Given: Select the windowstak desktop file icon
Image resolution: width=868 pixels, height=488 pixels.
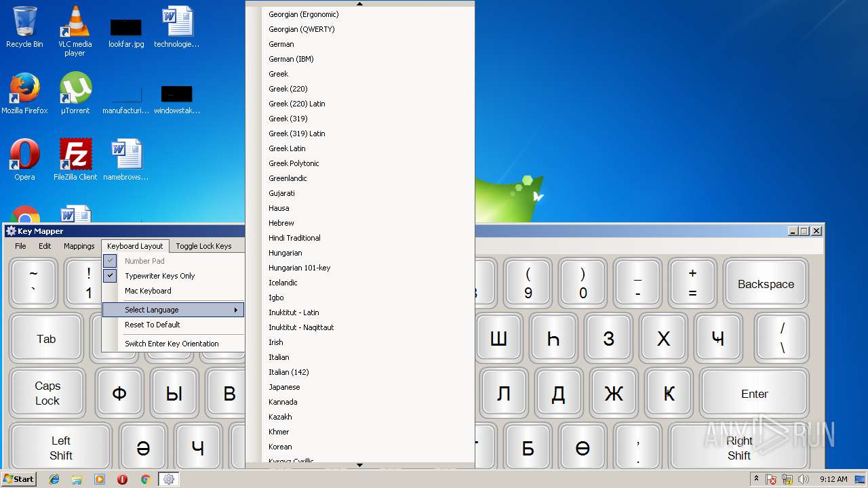Looking at the screenshot, I should (x=176, y=99).
